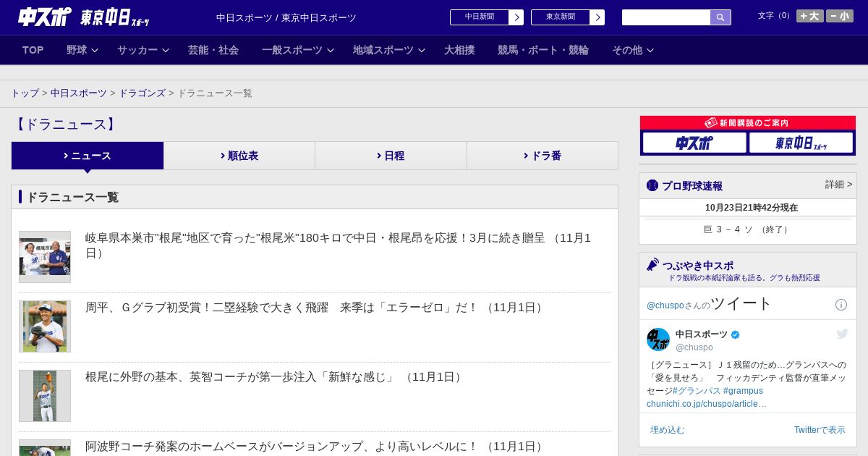Image resolution: width=868 pixels, height=456 pixels.
Task: Click the 埋め込む link
Action: [667, 430]
